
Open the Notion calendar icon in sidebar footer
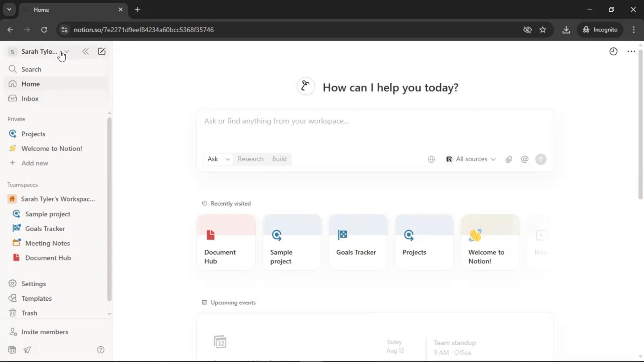point(12,350)
